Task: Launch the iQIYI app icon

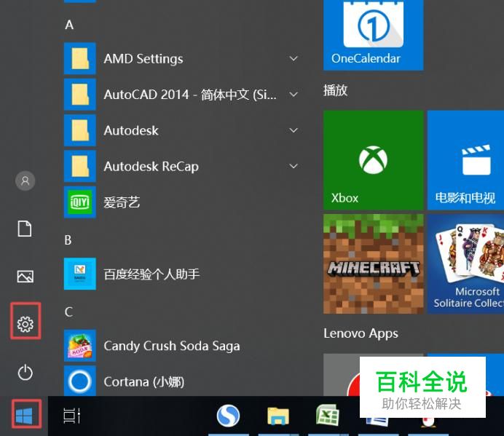Action: (x=80, y=202)
